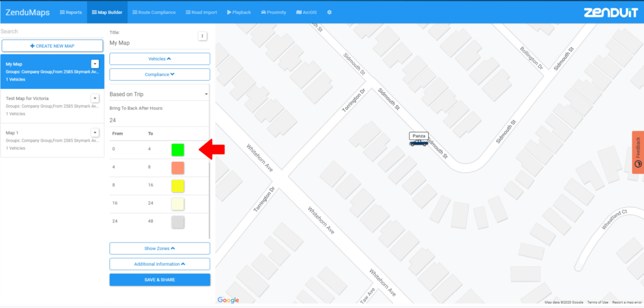Click the Save & Share button
The width and height of the screenshot is (644, 308).
pyautogui.click(x=160, y=280)
